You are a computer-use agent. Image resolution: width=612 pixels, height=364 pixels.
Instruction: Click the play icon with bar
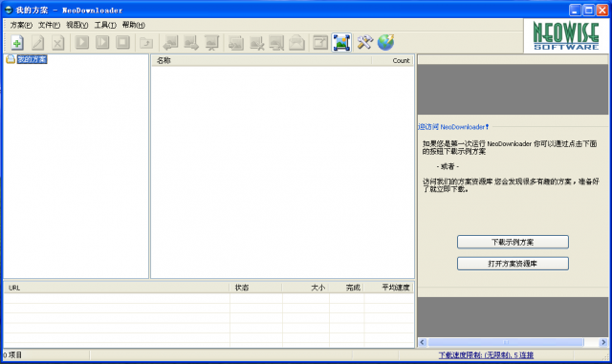(102, 42)
